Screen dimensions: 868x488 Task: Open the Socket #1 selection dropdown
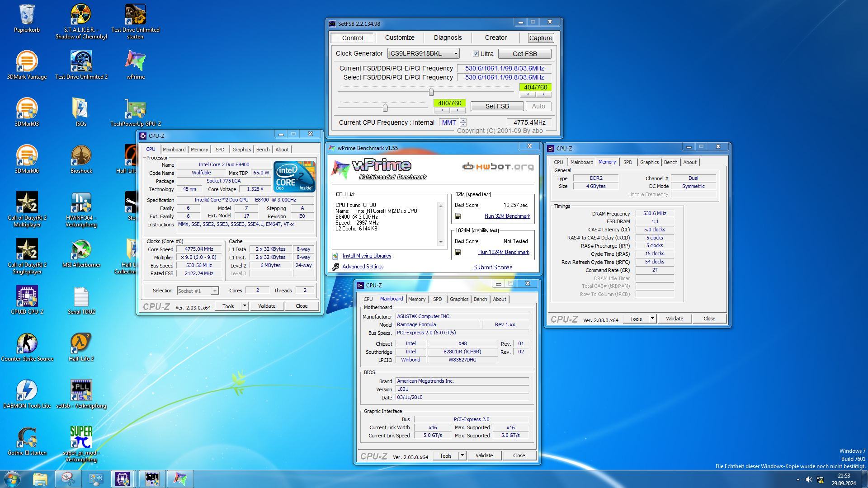pos(215,291)
